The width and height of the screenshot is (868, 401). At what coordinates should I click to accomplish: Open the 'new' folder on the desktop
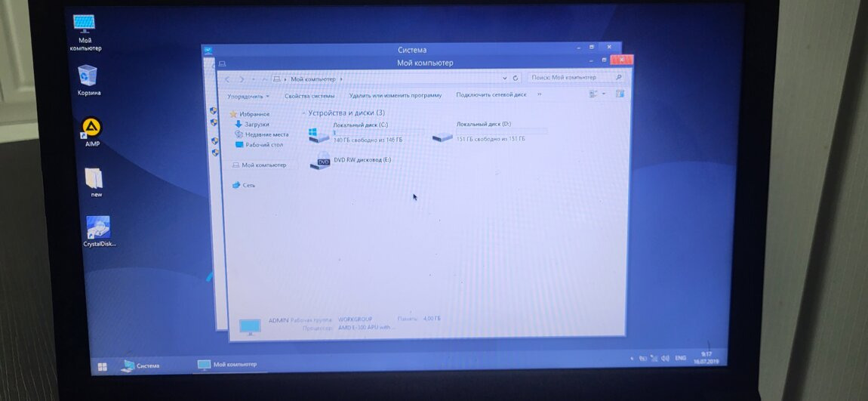coord(94,179)
